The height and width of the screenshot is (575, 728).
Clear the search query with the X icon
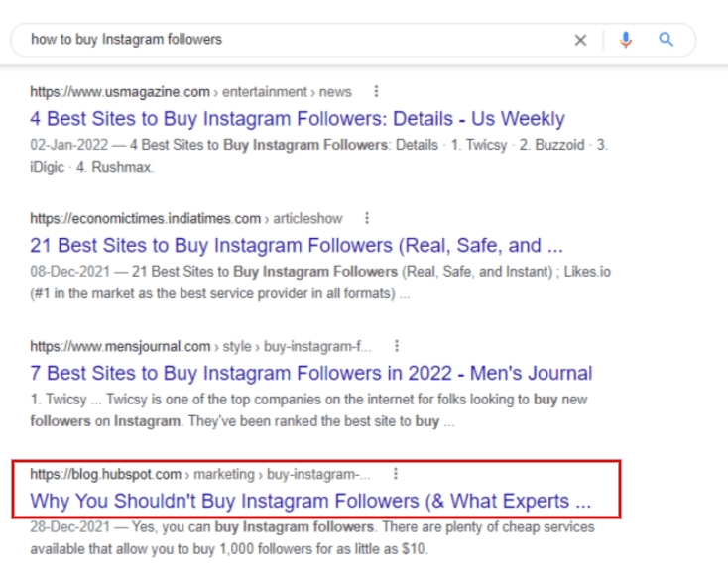pos(580,40)
